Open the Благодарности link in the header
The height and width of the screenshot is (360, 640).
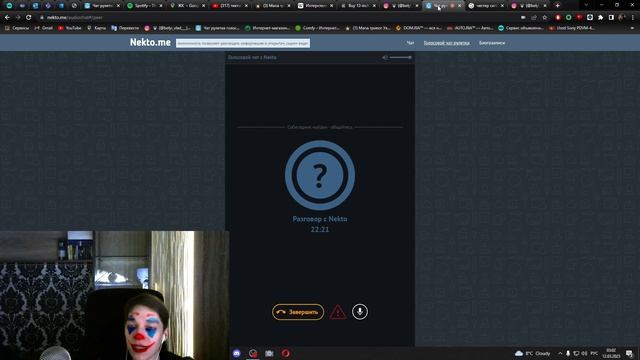(x=492, y=43)
